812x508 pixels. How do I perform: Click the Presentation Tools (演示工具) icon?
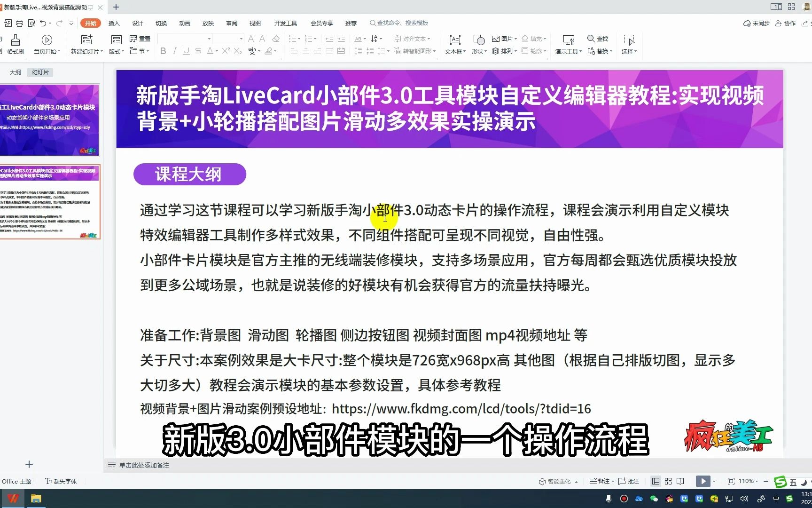[x=569, y=40]
